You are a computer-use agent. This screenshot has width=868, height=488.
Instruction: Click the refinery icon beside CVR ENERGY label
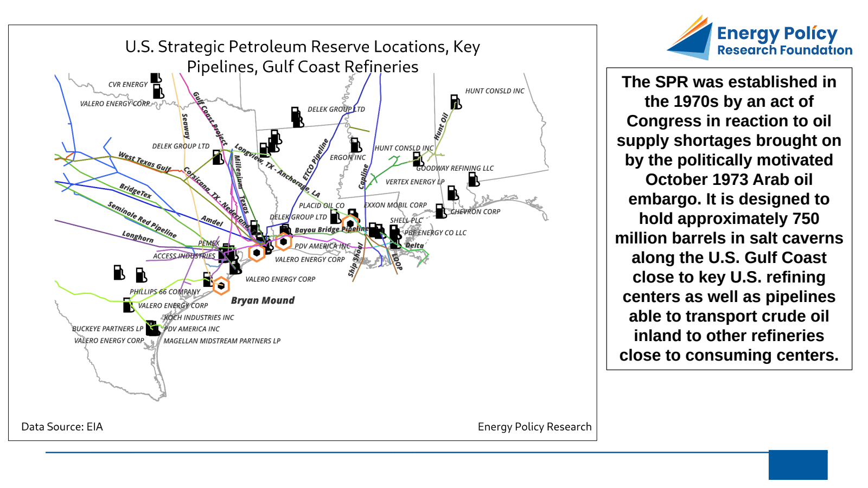coord(156,78)
